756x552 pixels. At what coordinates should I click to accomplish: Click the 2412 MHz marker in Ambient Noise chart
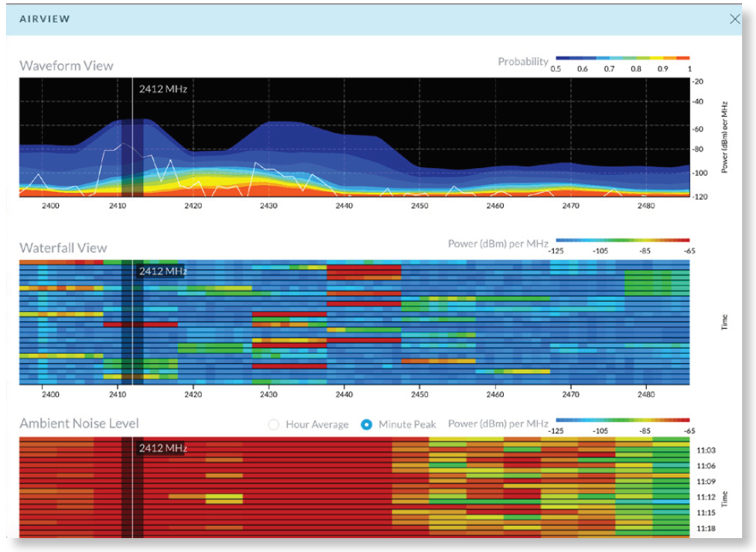pyautogui.click(x=162, y=447)
